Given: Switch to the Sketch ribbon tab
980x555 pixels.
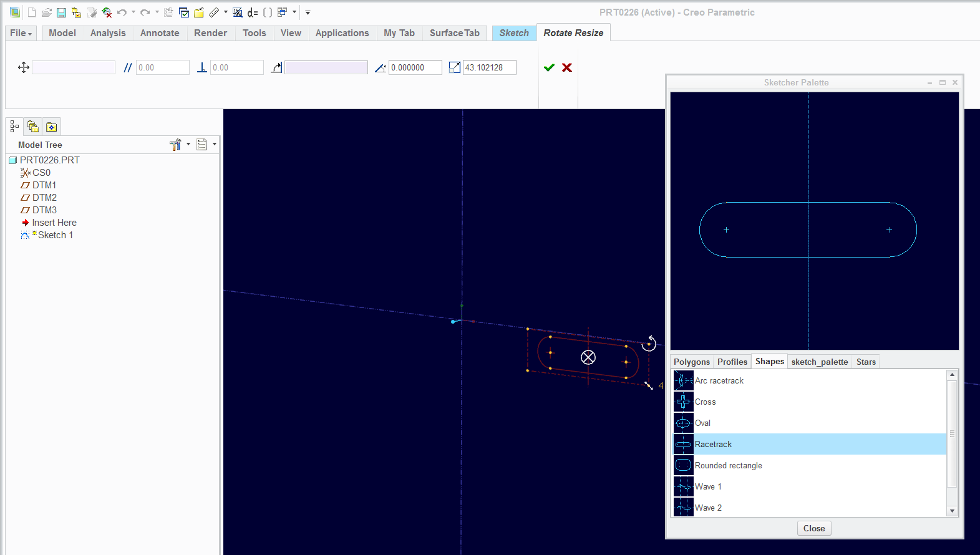Looking at the screenshot, I should coord(514,33).
